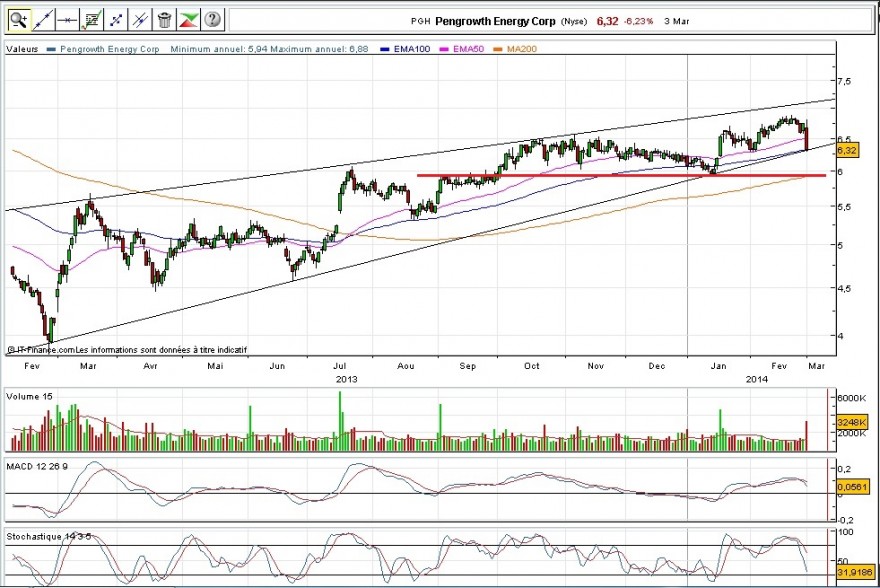
Task: Select the parallel channel lines tool
Action: click(x=139, y=20)
